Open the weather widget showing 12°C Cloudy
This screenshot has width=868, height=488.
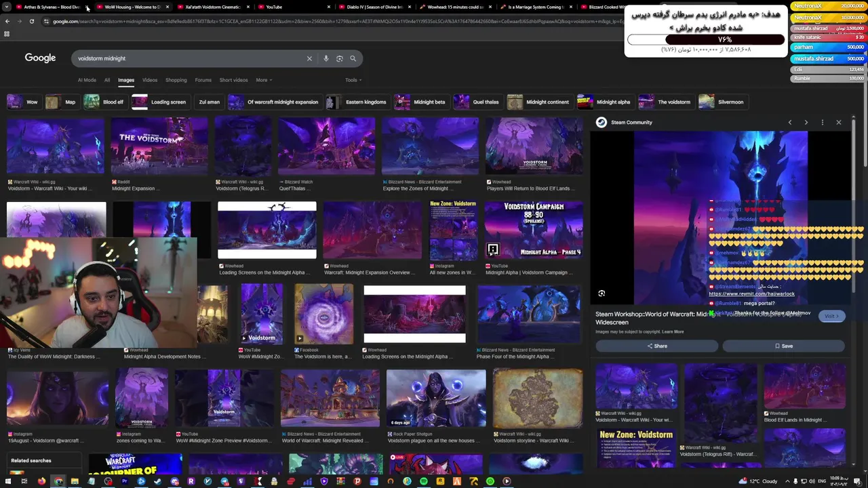[x=757, y=481]
